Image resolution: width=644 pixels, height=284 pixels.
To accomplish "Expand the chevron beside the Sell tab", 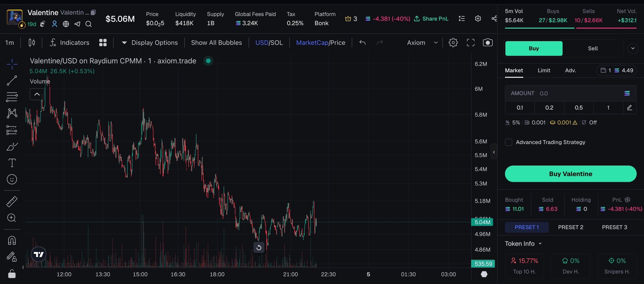I will point(633,48).
